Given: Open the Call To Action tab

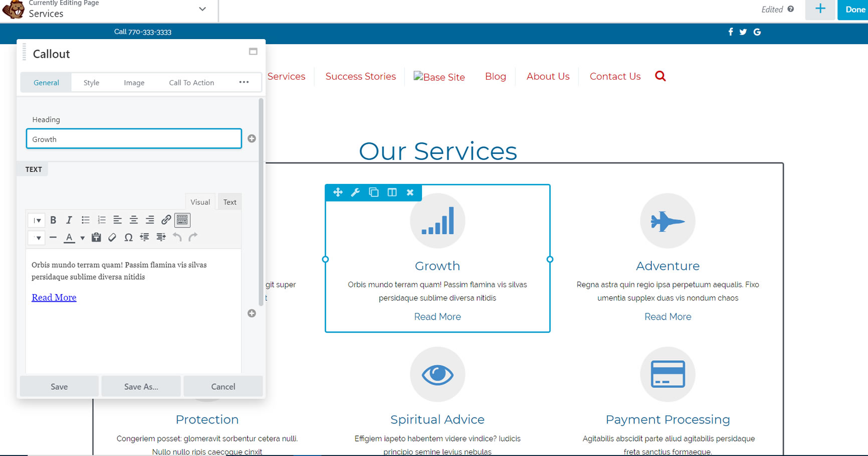Looking at the screenshot, I should click(191, 83).
